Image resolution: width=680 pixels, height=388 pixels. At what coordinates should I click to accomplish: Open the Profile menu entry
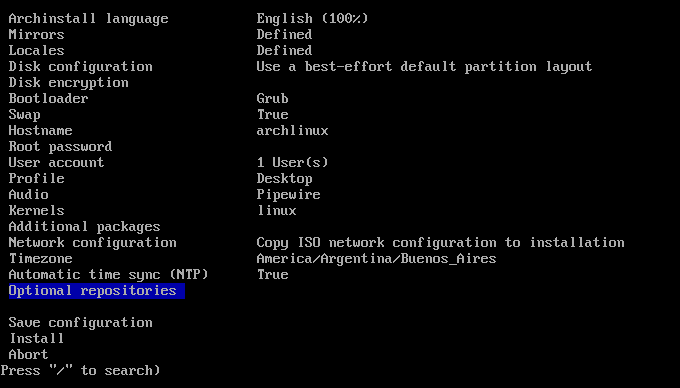click(x=36, y=179)
